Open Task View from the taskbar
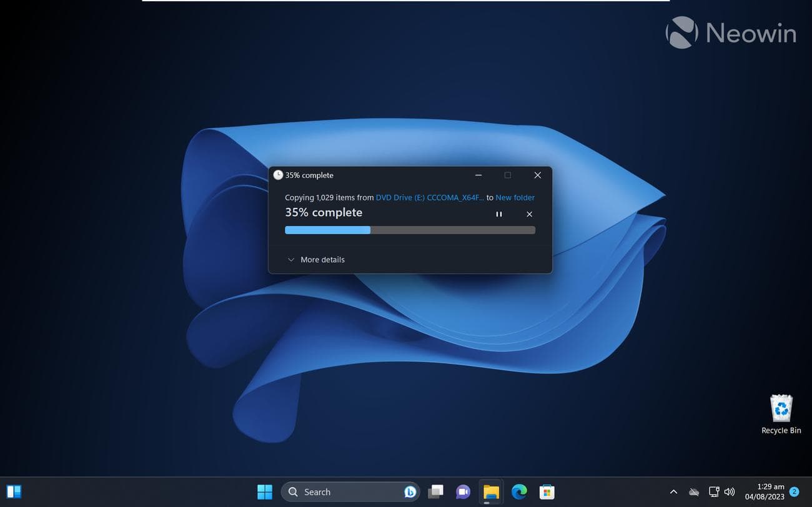812x507 pixels. point(435,491)
